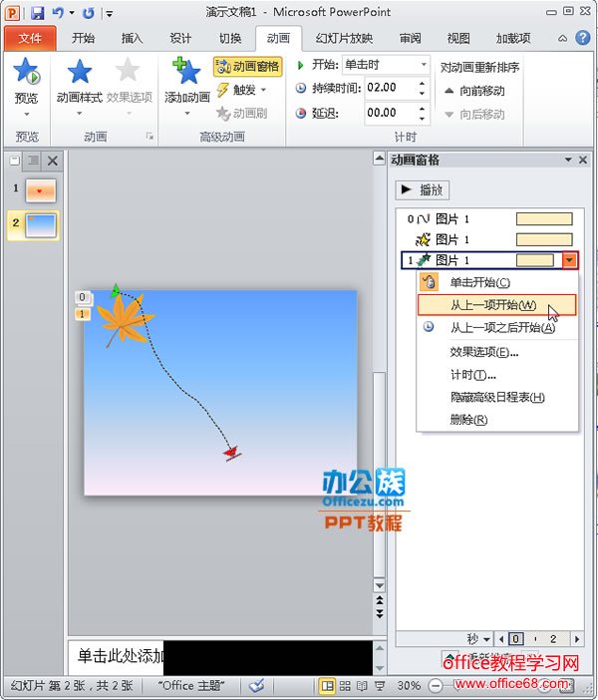Click the 持续时间 duration field

(391, 88)
